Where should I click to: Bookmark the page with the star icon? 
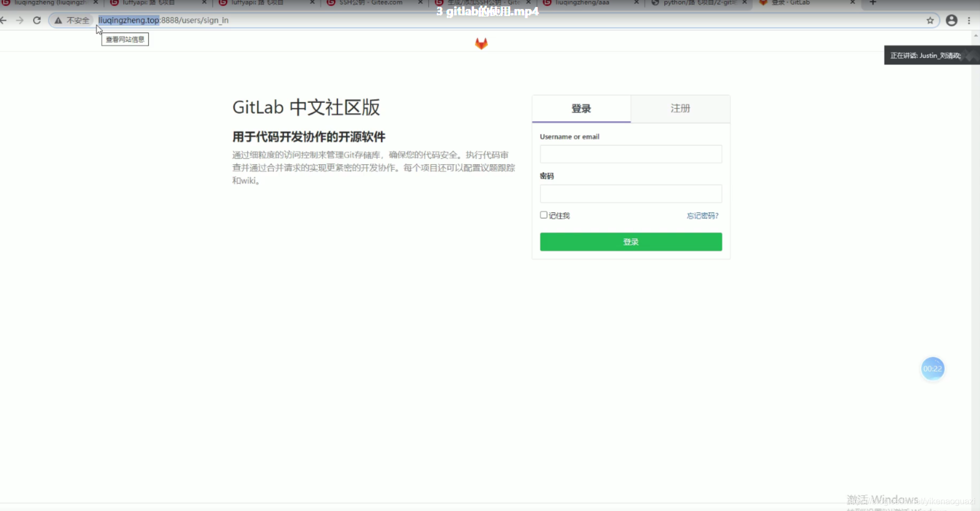click(x=930, y=20)
